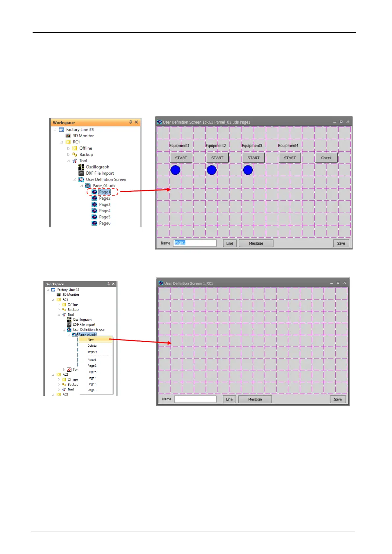Click the DXF File Import icon in orange-header Workspace
Screen dimensions: 392x554
click(81, 173)
